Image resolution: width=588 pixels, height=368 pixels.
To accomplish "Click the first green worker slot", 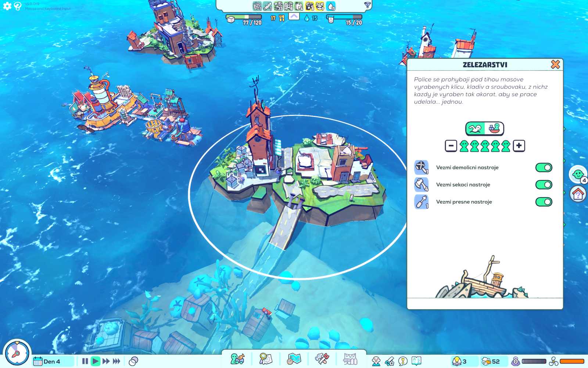I will coord(464,146).
